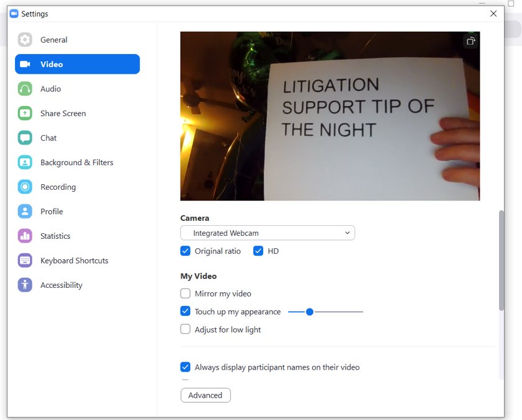Go to Accessibility settings
The height and width of the screenshot is (420, 522).
click(x=77, y=285)
